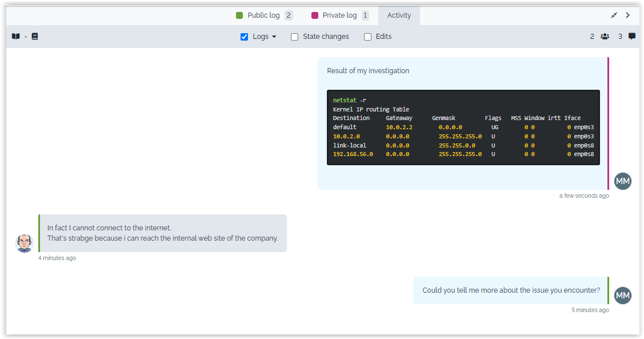Screen dimensions: 644x339
Task: Click MM avatar next to 'Could you tell me' message
Action: pos(623,296)
